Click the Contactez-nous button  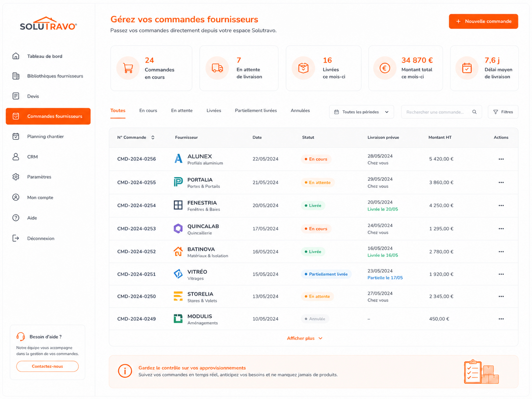(x=47, y=366)
